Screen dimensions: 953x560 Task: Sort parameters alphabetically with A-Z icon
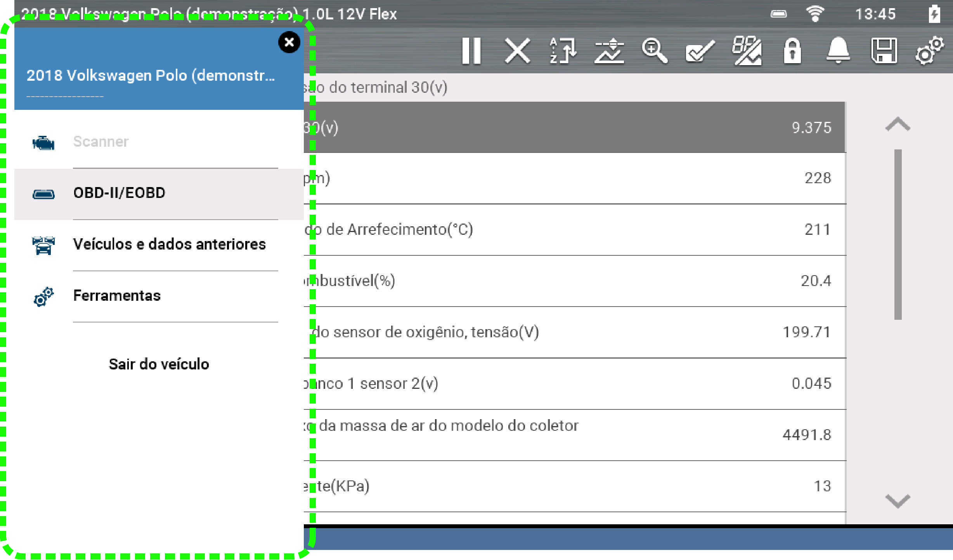(x=563, y=51)
